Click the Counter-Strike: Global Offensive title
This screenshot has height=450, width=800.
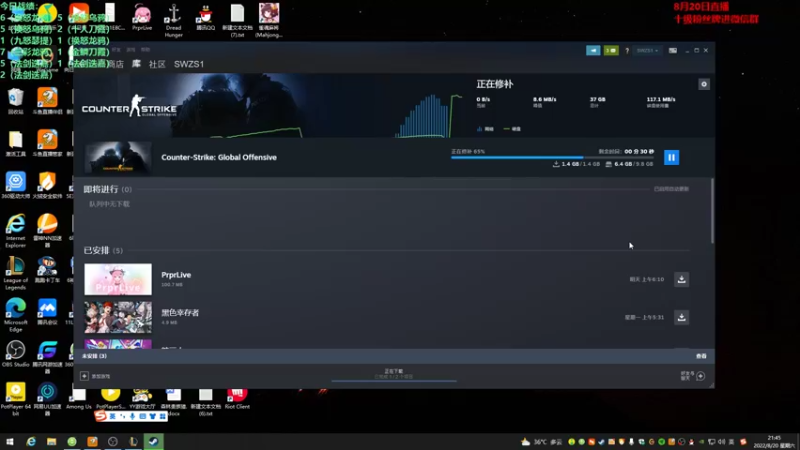[219, 157]
